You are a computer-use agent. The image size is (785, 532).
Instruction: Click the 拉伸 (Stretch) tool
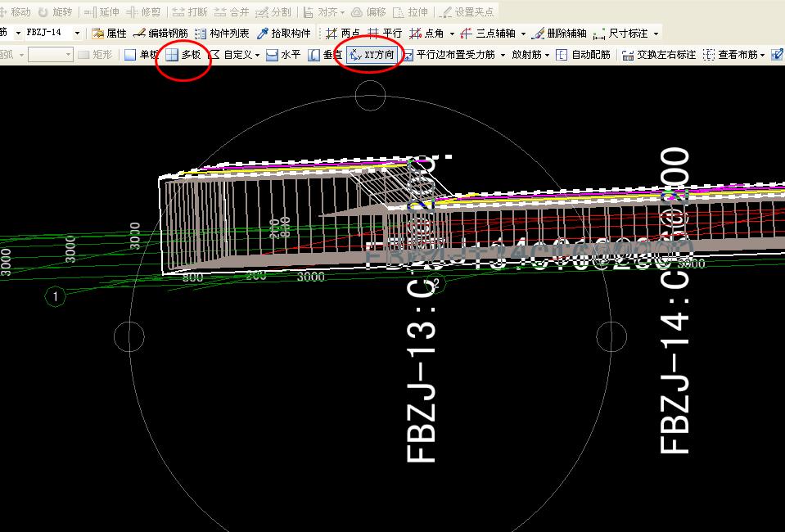[411, 11]
